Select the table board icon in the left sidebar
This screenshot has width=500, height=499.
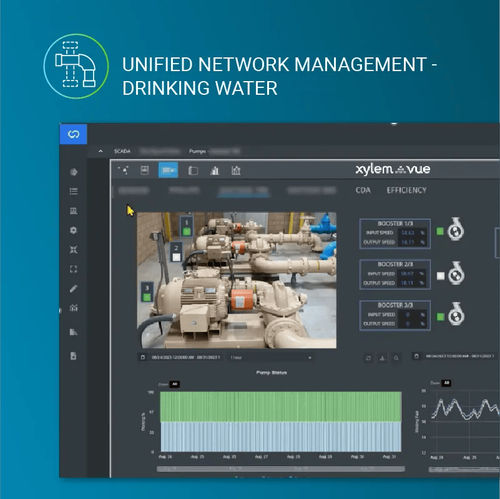click(x=74, y=211)
